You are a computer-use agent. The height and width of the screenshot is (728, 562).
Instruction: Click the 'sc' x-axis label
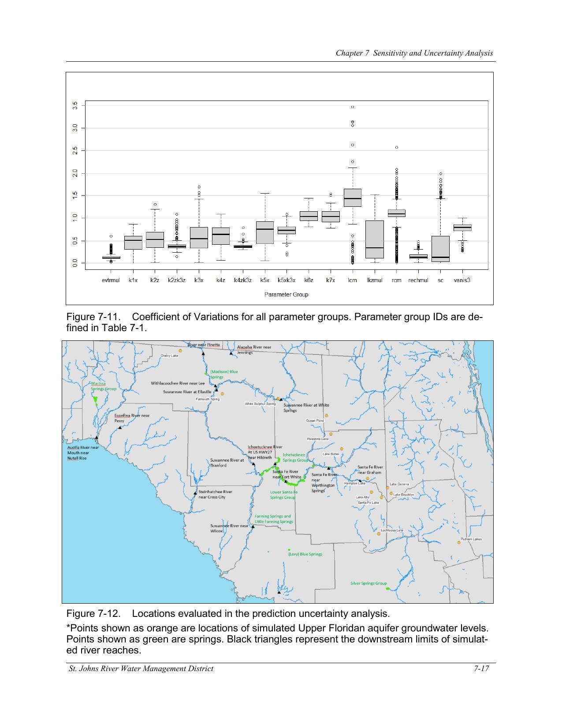[x=440, y=280]
